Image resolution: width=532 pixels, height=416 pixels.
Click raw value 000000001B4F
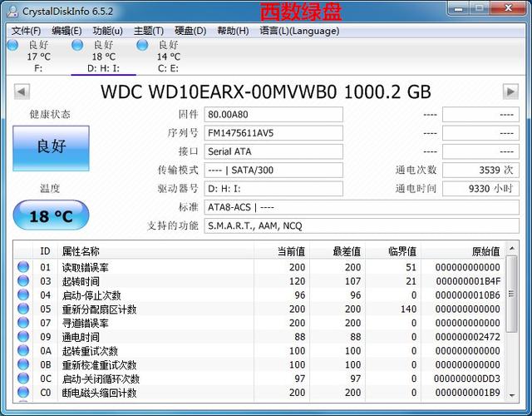pos(468,281)
